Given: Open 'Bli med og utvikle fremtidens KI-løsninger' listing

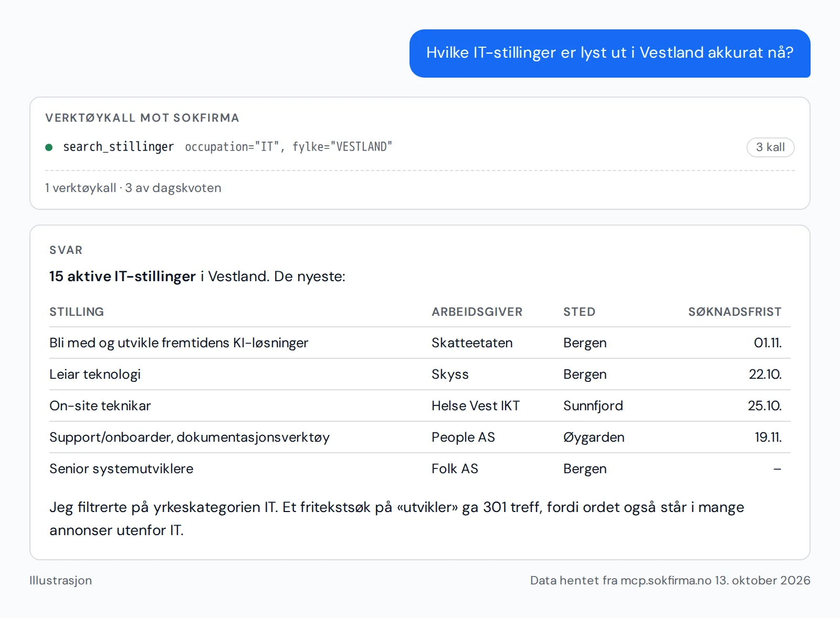Looking at the screenshot, I should [178, 343].
